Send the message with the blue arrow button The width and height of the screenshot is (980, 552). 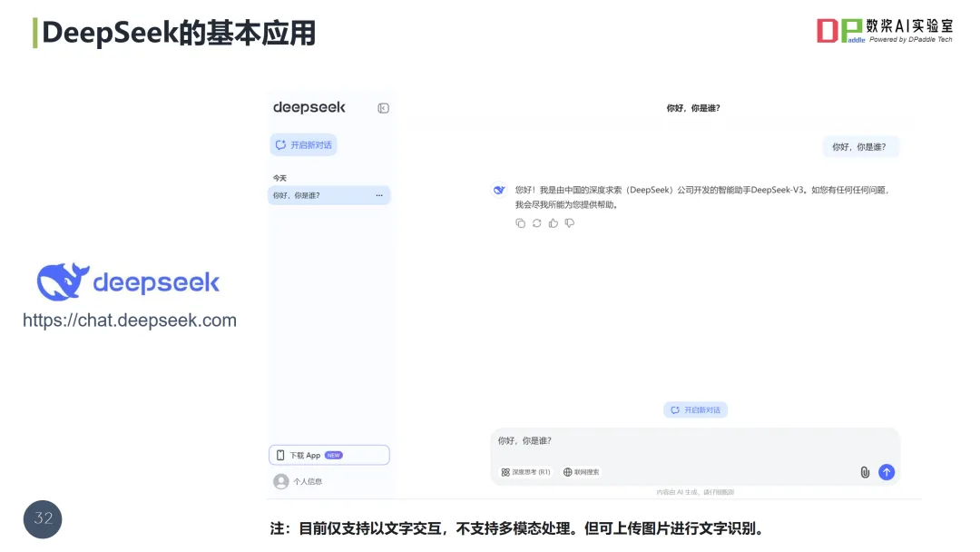coord(887,472)
